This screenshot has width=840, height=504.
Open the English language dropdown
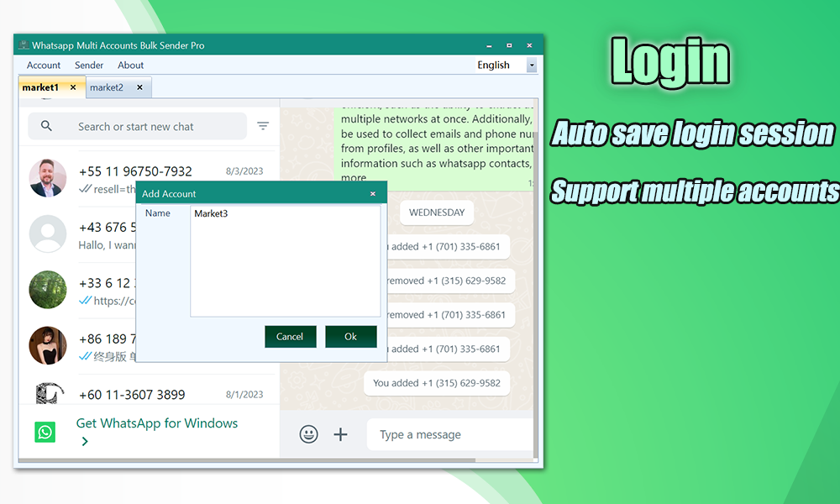(x=532, y=65)
